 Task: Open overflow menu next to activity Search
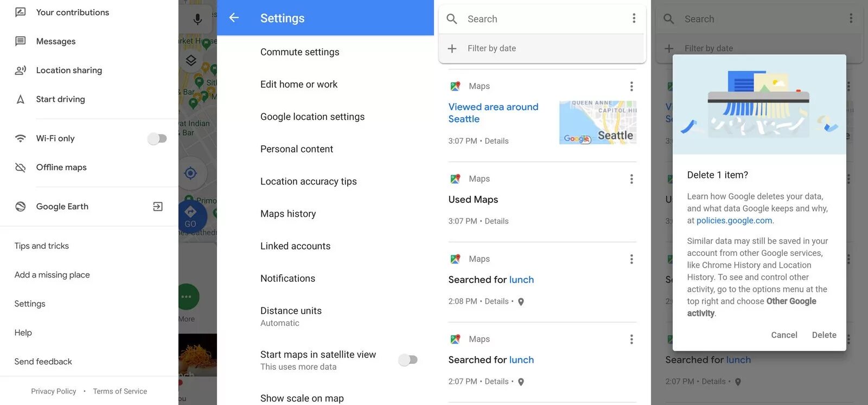[x=634, y=18]
